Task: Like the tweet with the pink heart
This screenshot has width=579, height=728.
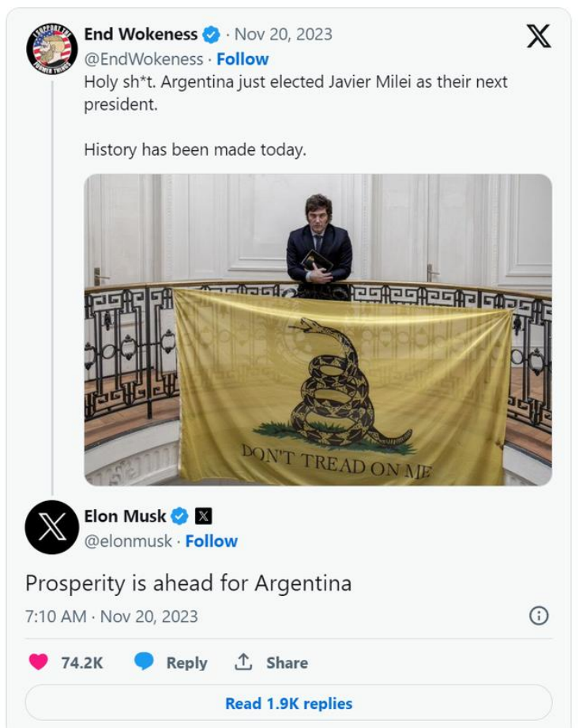Action: (x=39, y=662)
